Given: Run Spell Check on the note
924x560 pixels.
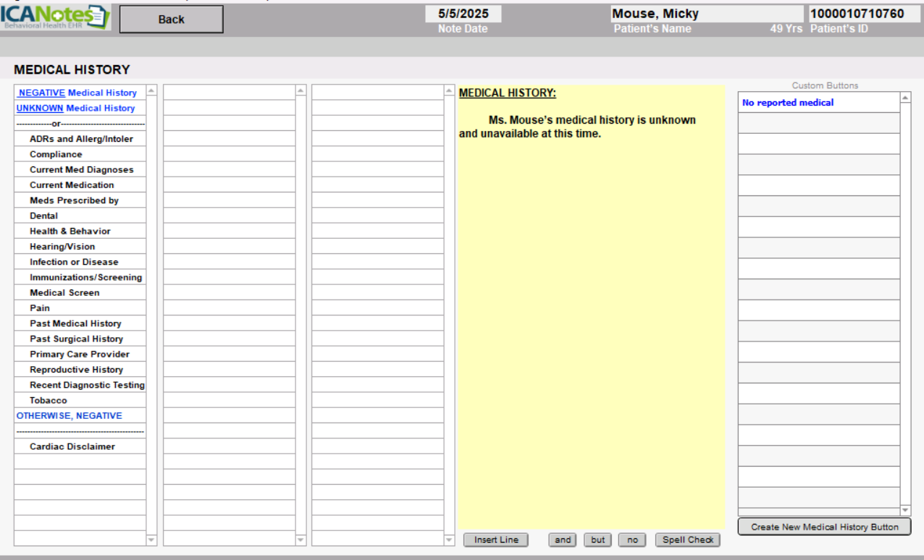Looking at the screenshot, I should tap(688, 540).
